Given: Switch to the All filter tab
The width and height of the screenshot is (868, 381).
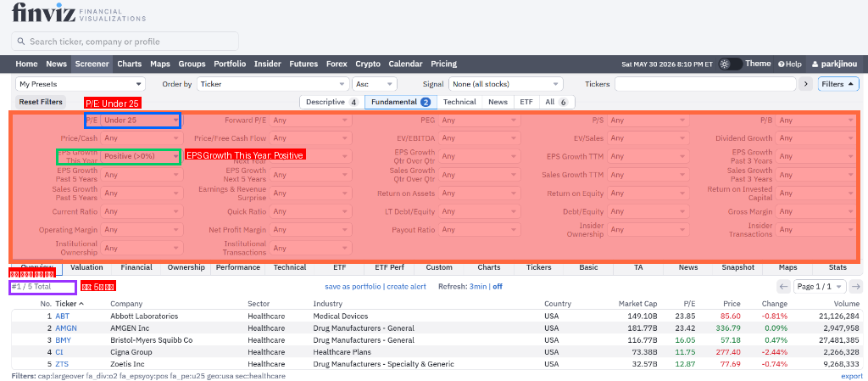Looking at the screenshot, I should coord(556,102).
